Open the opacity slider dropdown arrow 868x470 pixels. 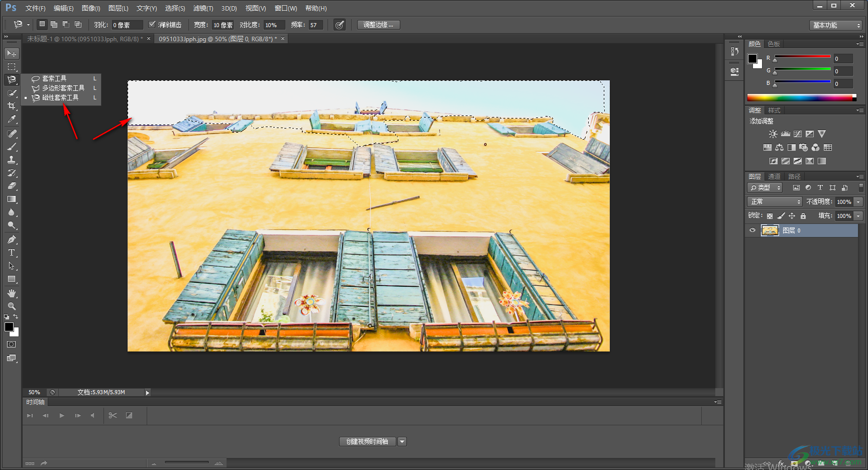tap(858, 201)
